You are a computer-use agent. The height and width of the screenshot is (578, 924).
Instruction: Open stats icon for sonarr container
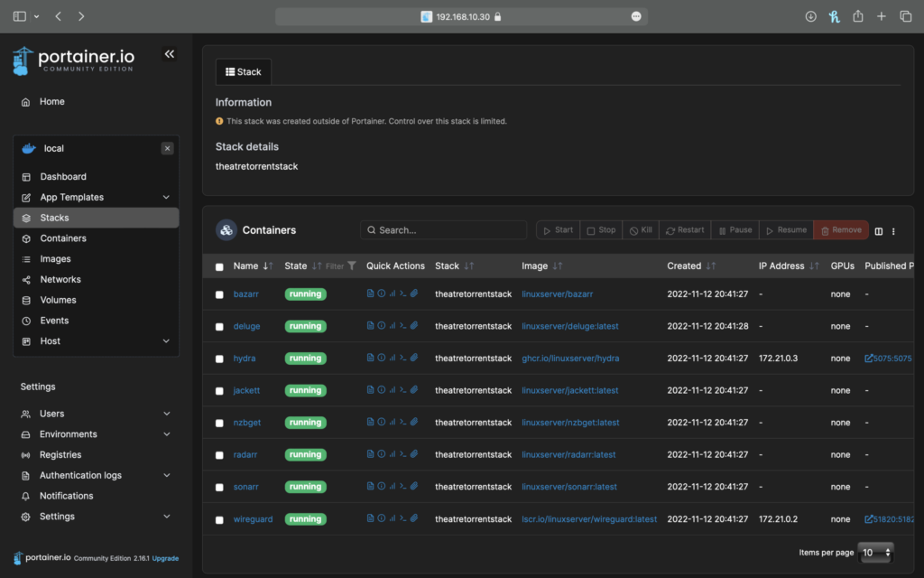point(393,486)
